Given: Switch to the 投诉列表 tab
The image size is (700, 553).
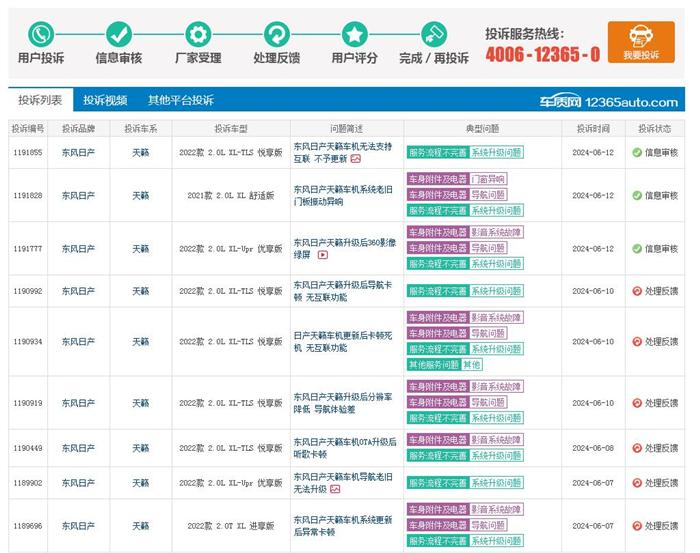Looking at the screenshot, I should click(40, 100).
